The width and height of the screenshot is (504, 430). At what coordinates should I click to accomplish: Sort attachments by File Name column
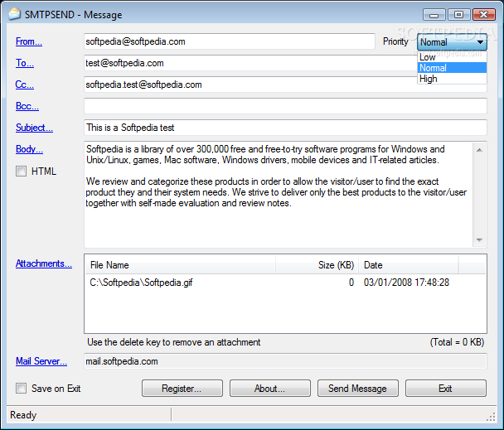point(180,265)
